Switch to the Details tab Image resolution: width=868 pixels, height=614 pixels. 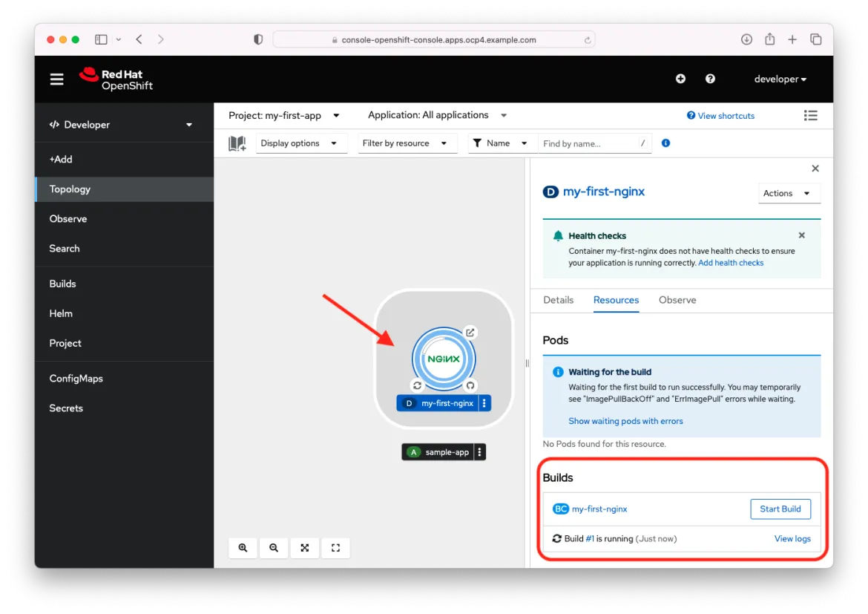pos(558,300)
